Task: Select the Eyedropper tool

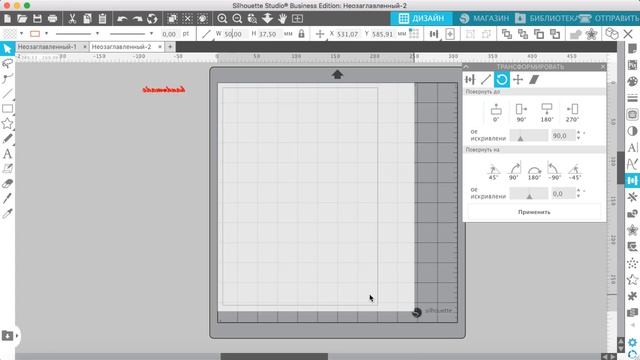Action: tap(7, 213)
